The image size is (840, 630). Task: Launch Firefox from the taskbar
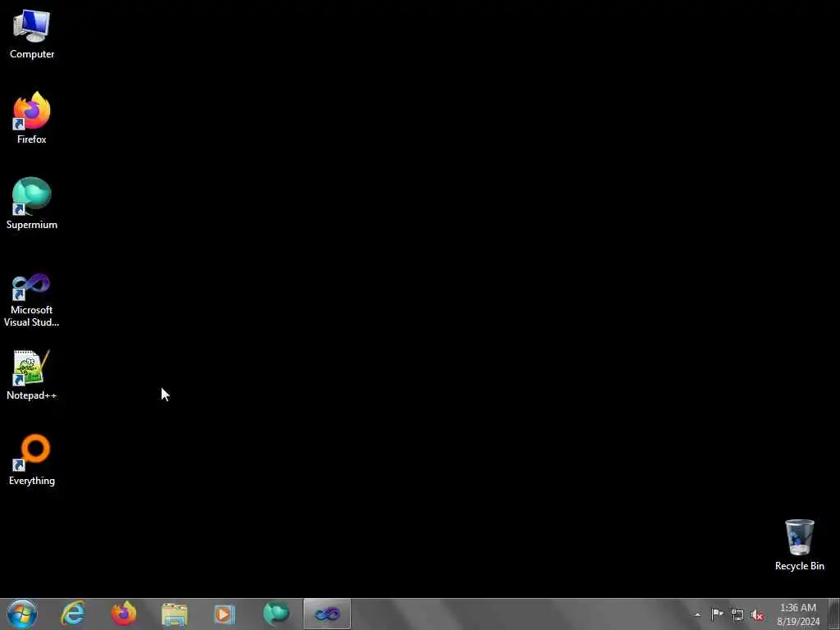coord(124,614)
